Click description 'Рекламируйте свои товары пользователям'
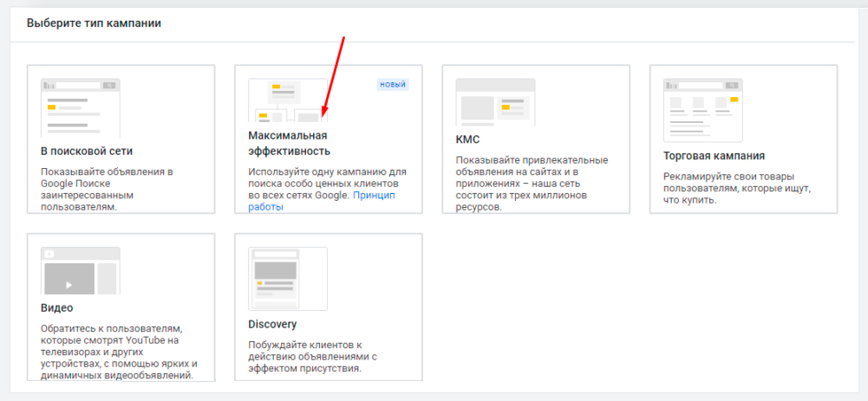 [x=737, y=188]
